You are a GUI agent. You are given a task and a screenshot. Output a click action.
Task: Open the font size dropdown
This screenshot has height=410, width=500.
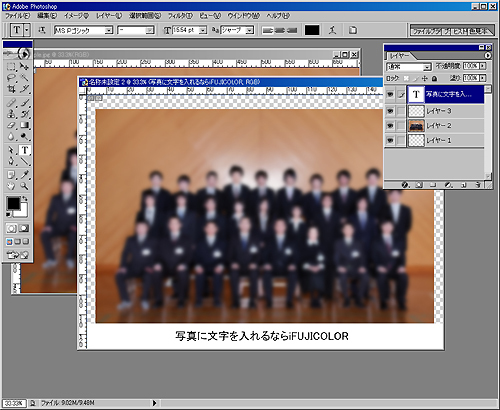click(203, 30)
